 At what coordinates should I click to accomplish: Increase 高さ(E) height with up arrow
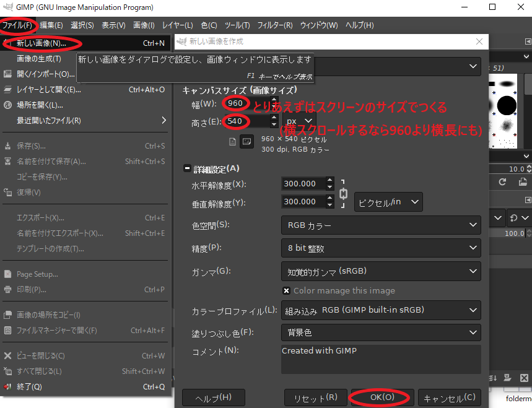click(x=274, y=118)
